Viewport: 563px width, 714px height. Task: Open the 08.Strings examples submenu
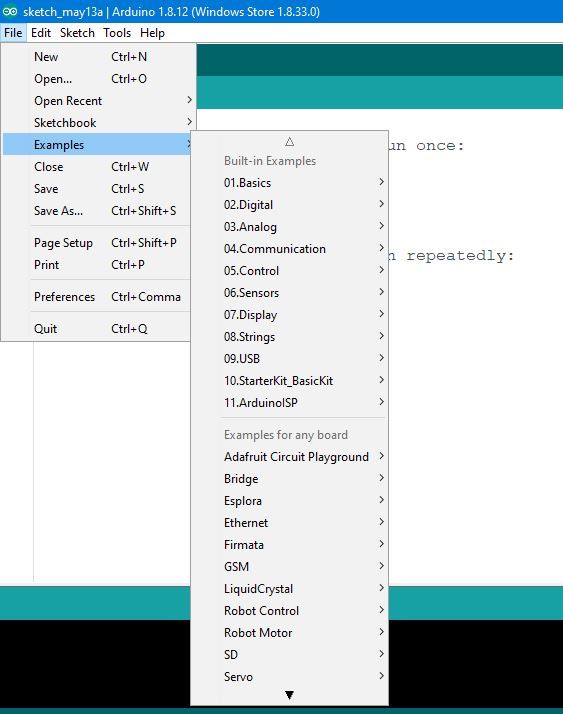289,337
